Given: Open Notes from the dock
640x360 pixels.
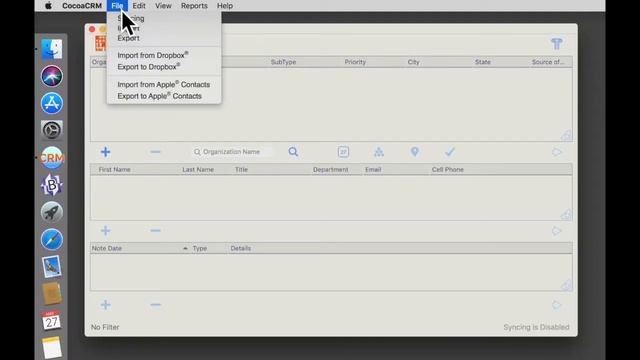Looking at the screenshot, I should (x=51, y=348).
